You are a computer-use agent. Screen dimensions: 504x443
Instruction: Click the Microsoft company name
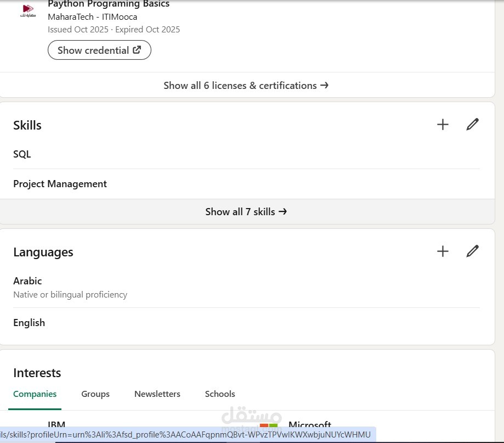coord(310,425)
